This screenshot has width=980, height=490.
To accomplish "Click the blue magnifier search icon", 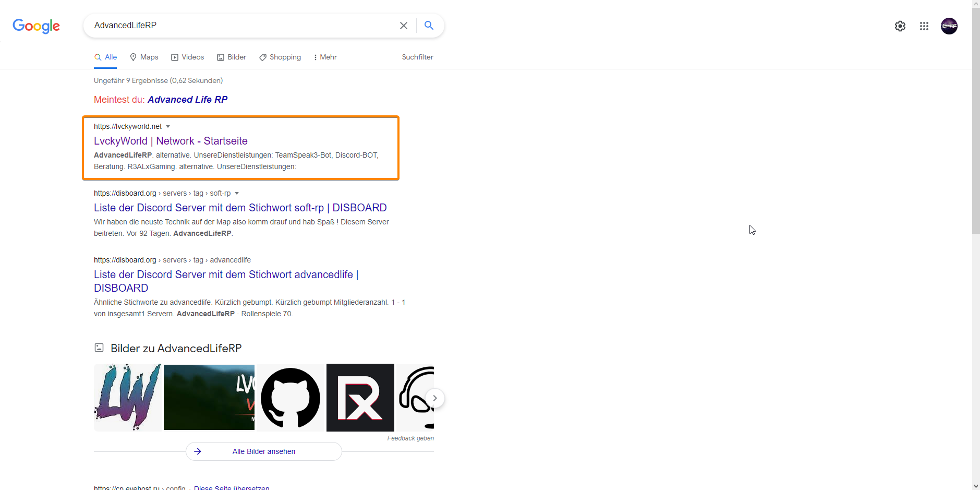I will 429,26.
